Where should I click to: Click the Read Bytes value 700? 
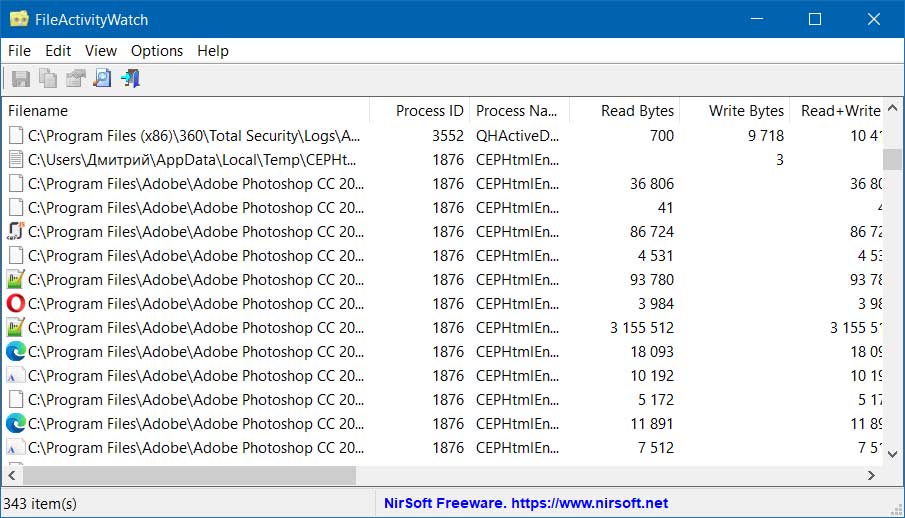(x=661, y=136)
